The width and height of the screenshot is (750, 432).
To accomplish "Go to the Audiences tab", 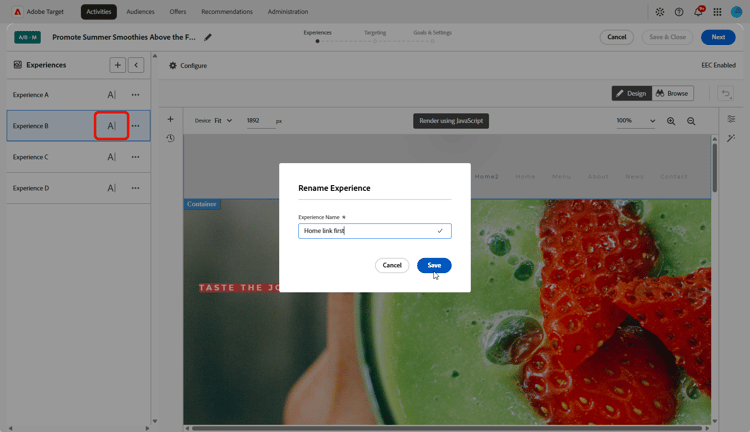I will coord(140,11).
